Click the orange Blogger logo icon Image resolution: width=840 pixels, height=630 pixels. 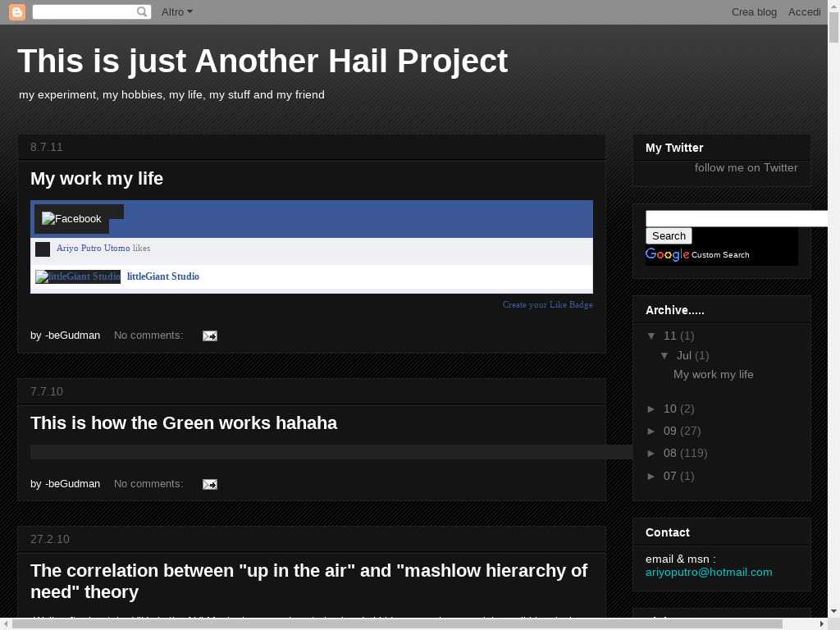click(16, 12)
